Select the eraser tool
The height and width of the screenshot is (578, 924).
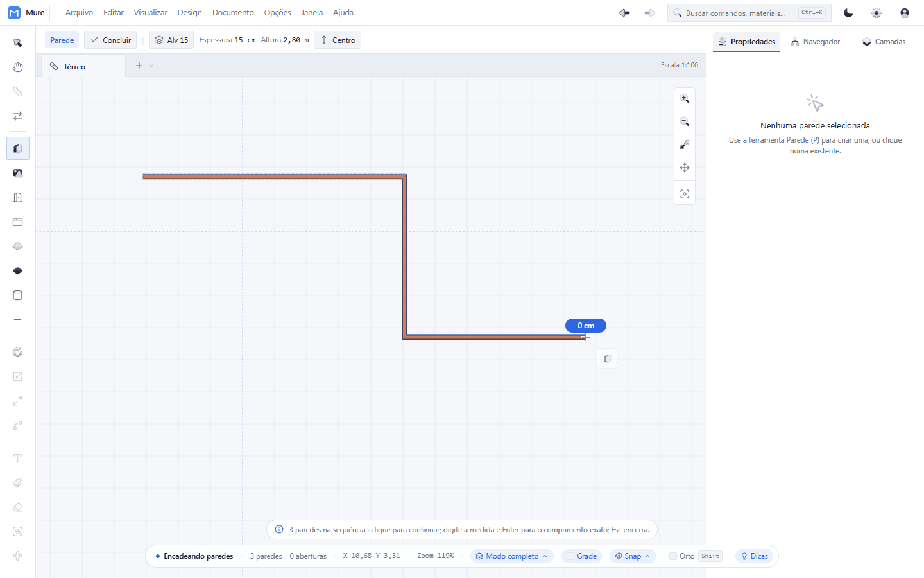tap(18, 507)
